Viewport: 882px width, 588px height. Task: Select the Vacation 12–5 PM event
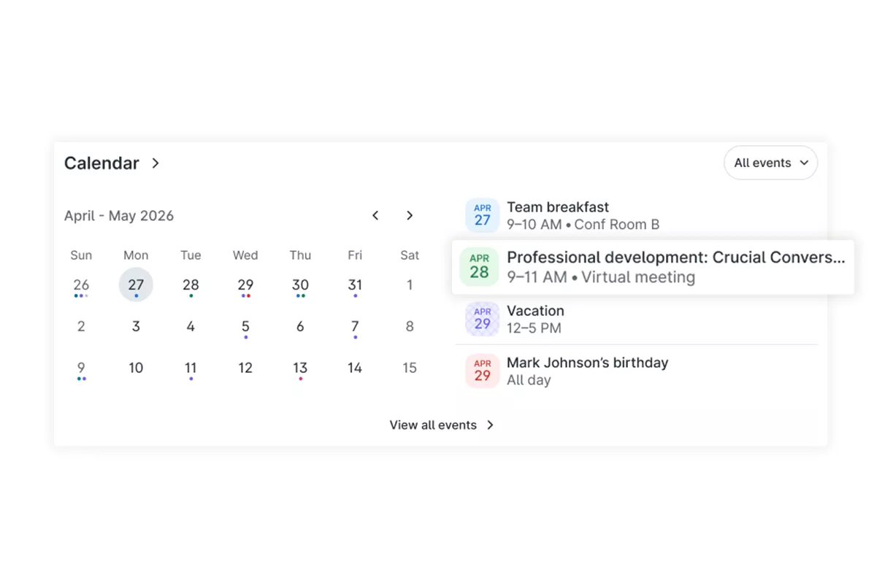[x=637, y=319]
